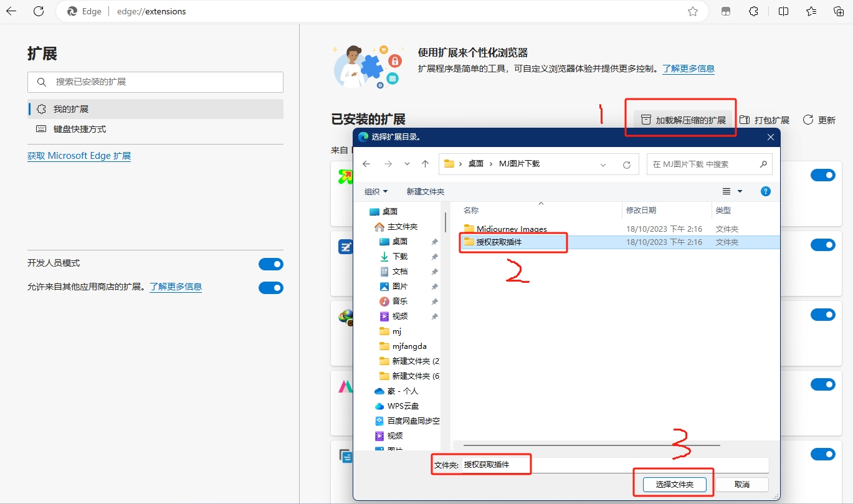Add this page to favorites star icon
853x504 pixels.
(693, 11)
